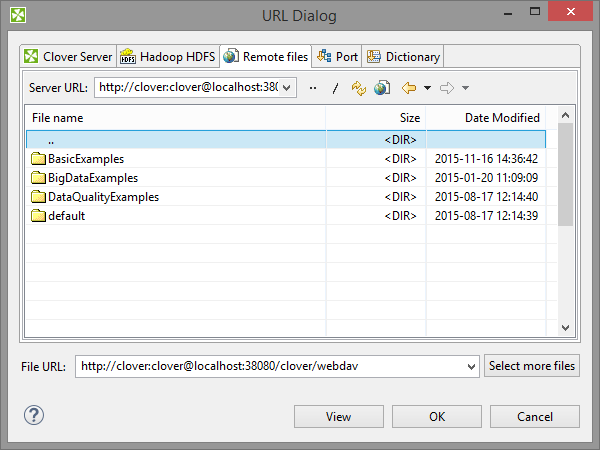Viewport: 600px width, 450px height.
Task: Close the URL Dialog window
Action: (x=571, y=11)
